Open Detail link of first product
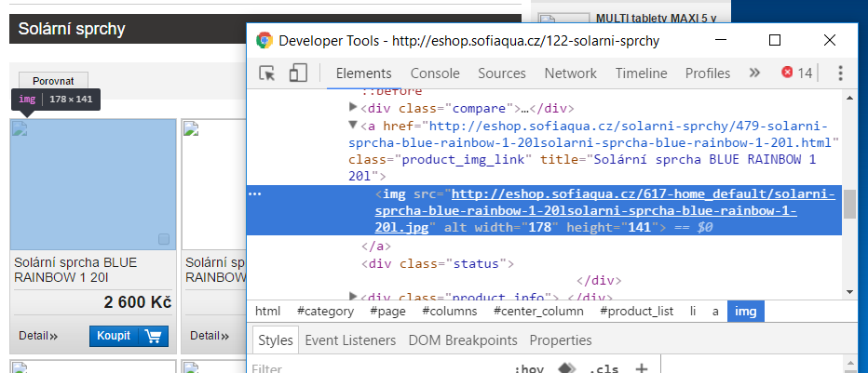 [x=38, y=336]
